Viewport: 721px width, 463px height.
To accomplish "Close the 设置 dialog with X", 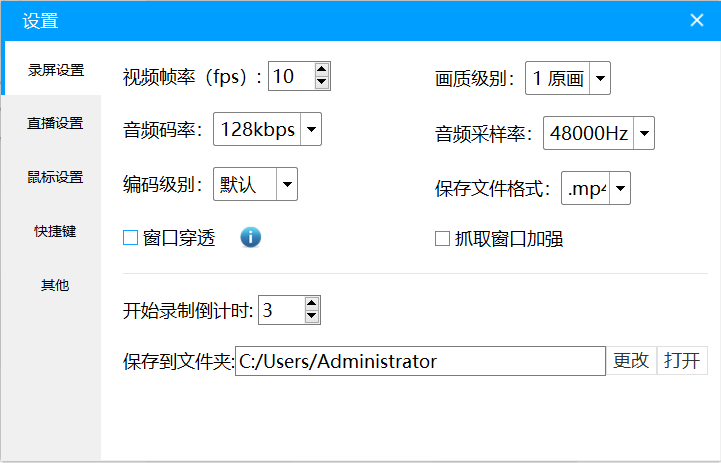I will coord(697,20).
